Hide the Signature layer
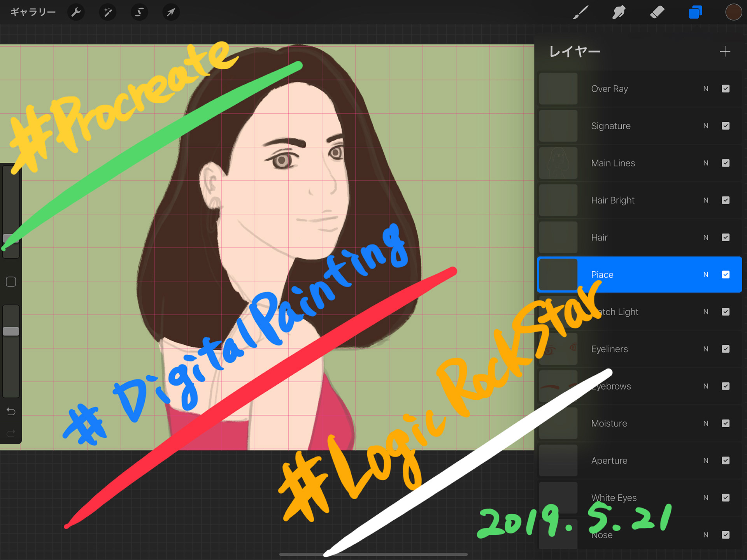This screenshot has width=747, height=560. (726, 126)
